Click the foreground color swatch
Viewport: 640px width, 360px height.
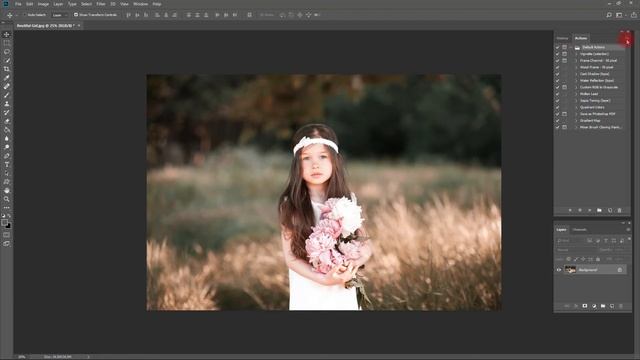click(4, 222)
